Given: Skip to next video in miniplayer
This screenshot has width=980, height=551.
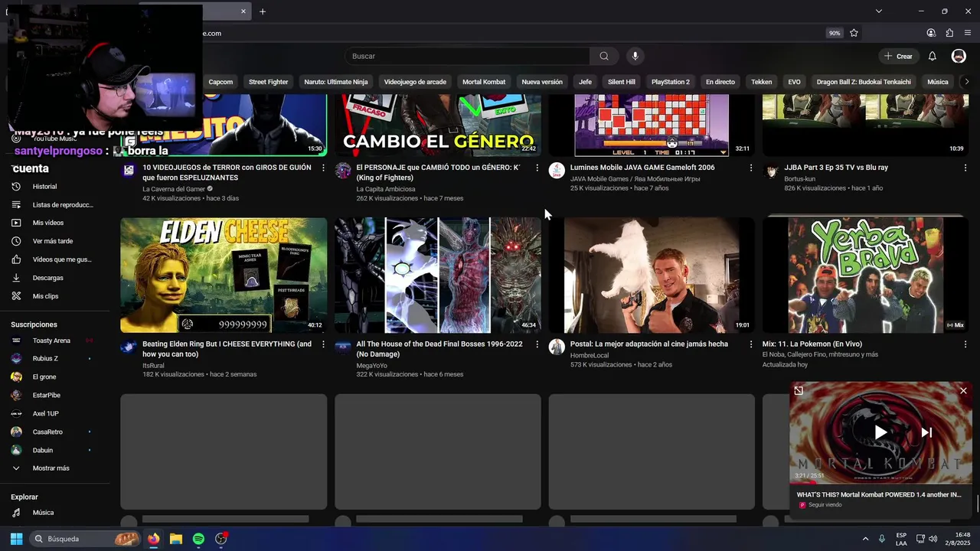Looking at the screenshot, I should point(926,432).
